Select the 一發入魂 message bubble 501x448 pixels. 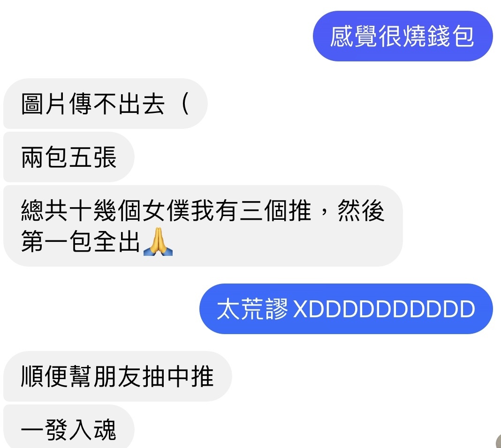tap(68, 427)
